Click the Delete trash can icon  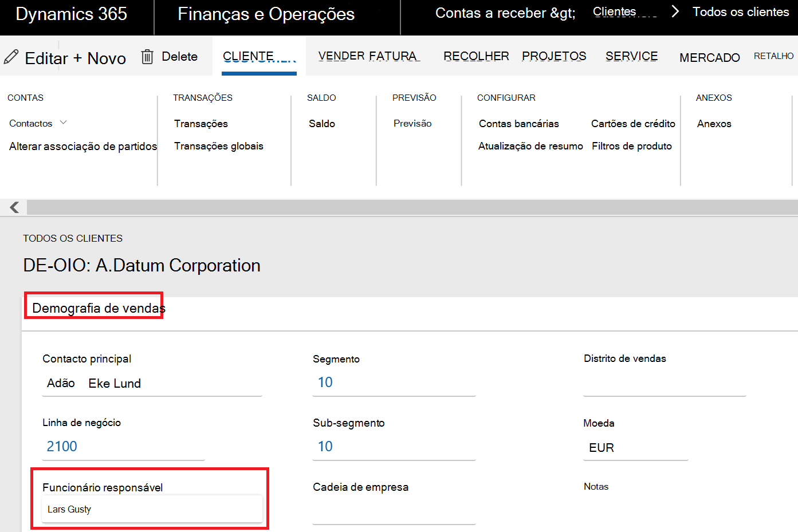147,57
